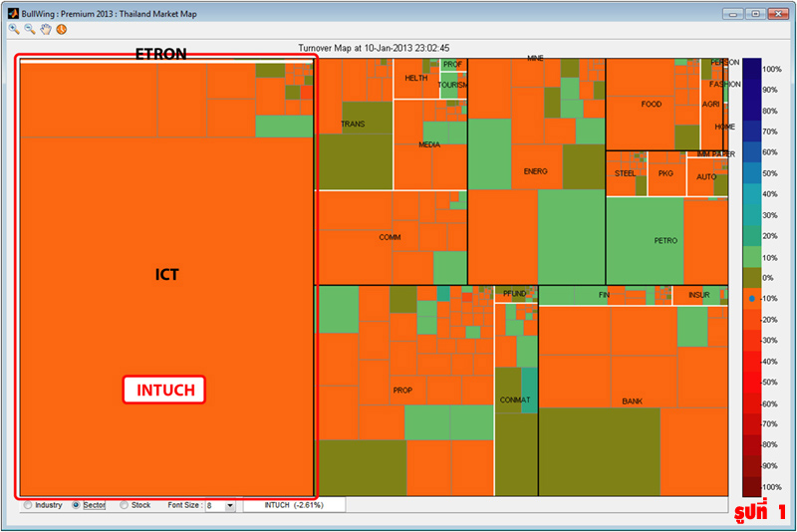Image resolution: width=797 pixels, height=532 pixels.
Task: Select the PETRO sector tile
Action: click(x=664, y=240)
